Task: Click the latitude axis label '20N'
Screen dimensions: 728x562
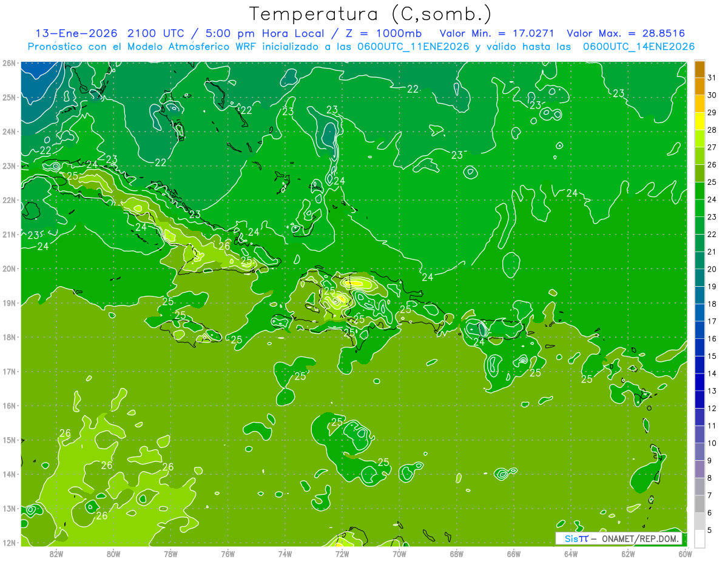Action: pyautogui.click(x=8, y=269)
